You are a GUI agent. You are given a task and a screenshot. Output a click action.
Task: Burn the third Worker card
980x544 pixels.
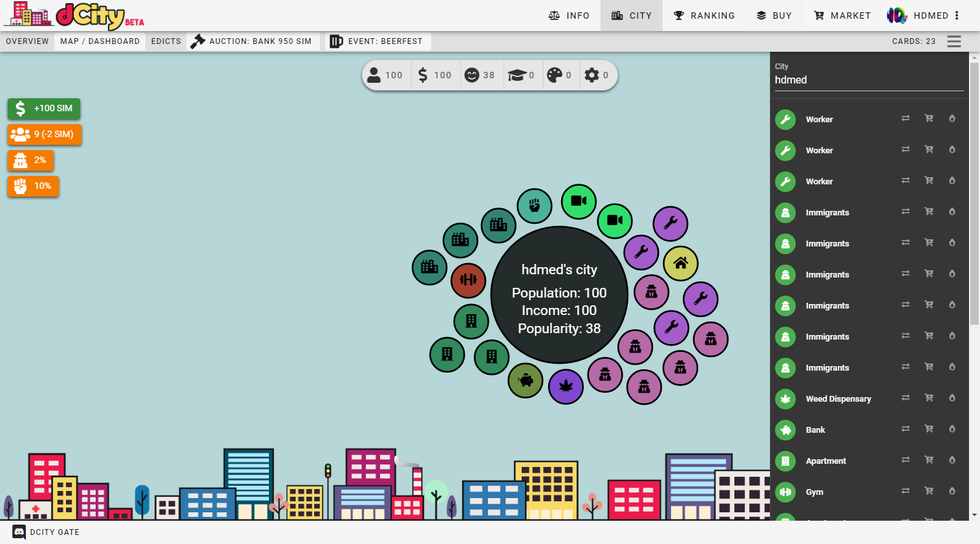coord(952,180)
